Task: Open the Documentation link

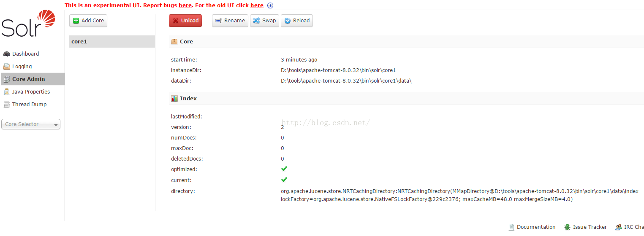Action: click(x=532, y=227)
